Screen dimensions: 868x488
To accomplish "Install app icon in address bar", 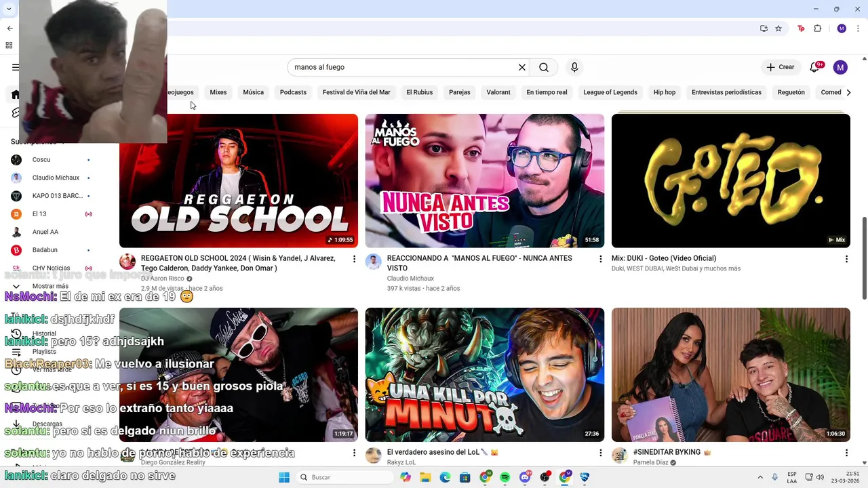I will pos(764,28).
